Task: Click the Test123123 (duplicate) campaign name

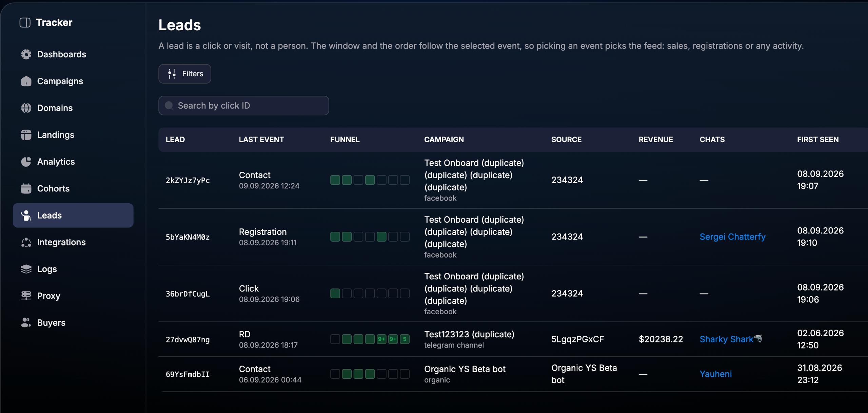Action: 469,334
